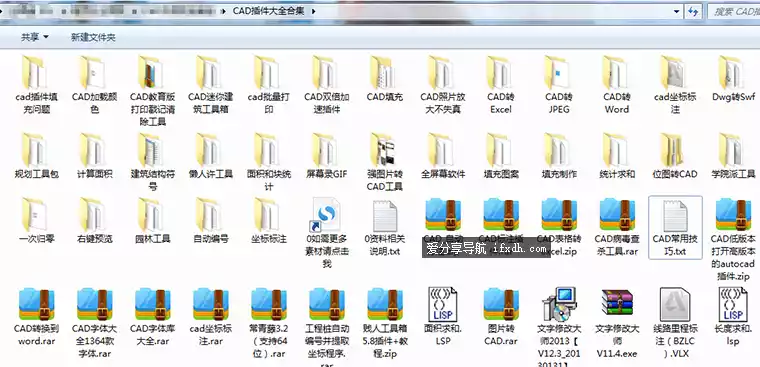Select the CAD病毒查杀工具.rar archive
This screenshot has height=367, width=760.
617,227
